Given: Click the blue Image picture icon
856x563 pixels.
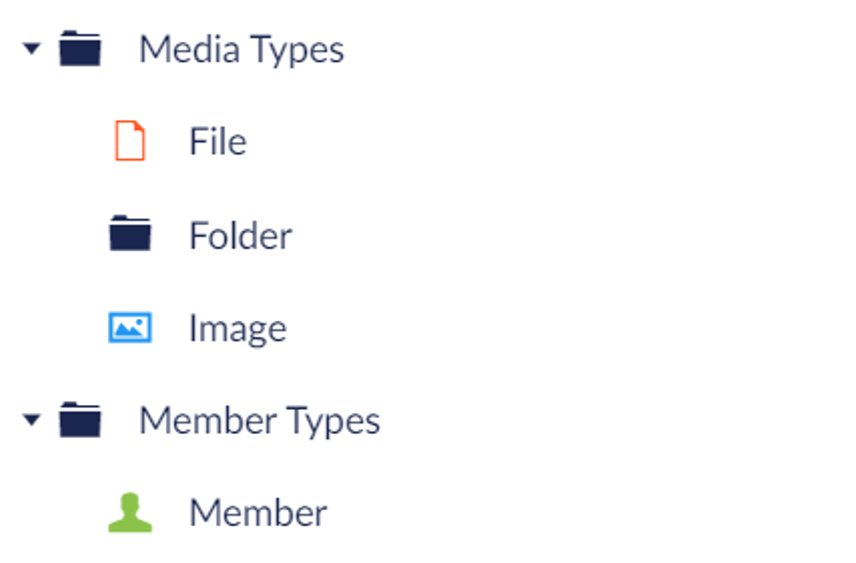Looking at the screenshot, I should click(x=130, y=327).
